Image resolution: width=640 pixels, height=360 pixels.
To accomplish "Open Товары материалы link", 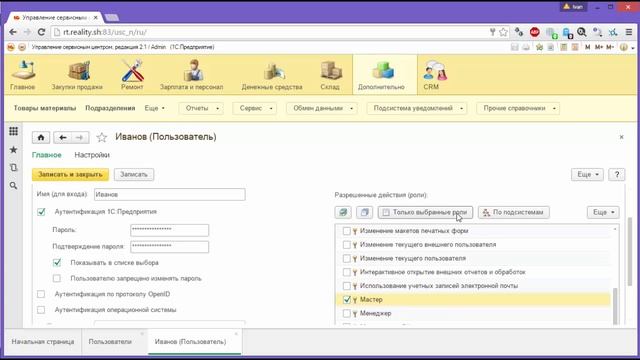I will [x=45, y=108].
